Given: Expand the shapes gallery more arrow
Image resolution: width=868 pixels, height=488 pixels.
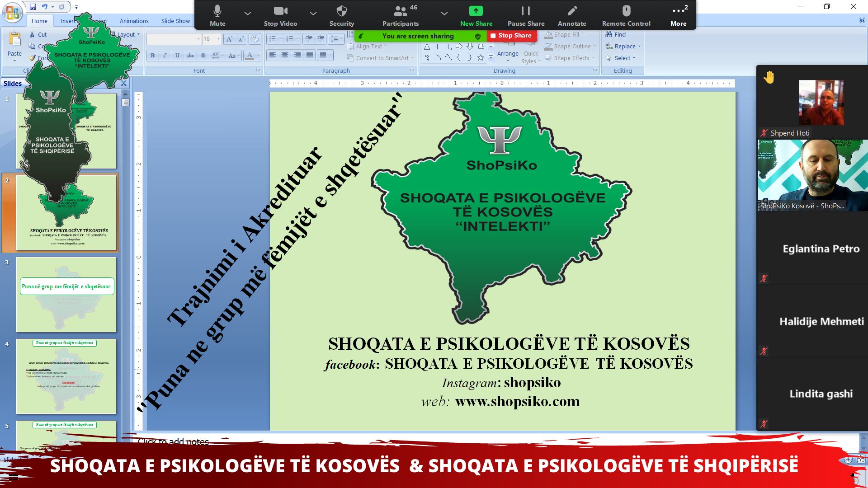Looking at the screenshot, I should point(491,58).
